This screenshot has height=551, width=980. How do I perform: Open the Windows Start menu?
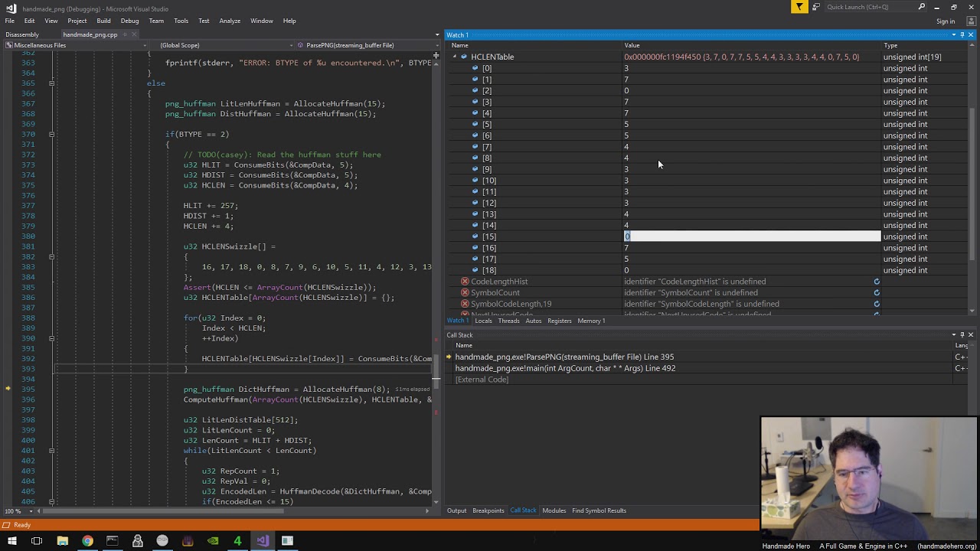pos(11,541)
